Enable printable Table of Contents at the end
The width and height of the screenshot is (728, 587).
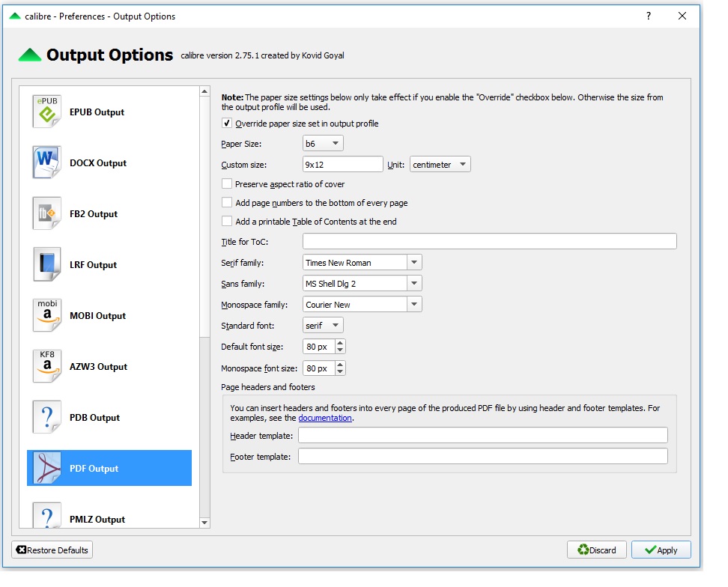pyautogui.click(x=227, y=222)
